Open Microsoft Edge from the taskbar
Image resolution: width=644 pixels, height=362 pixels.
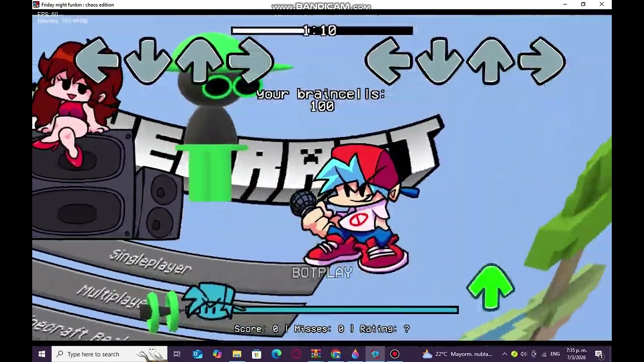pyautogui.click(x=276, y=354)
